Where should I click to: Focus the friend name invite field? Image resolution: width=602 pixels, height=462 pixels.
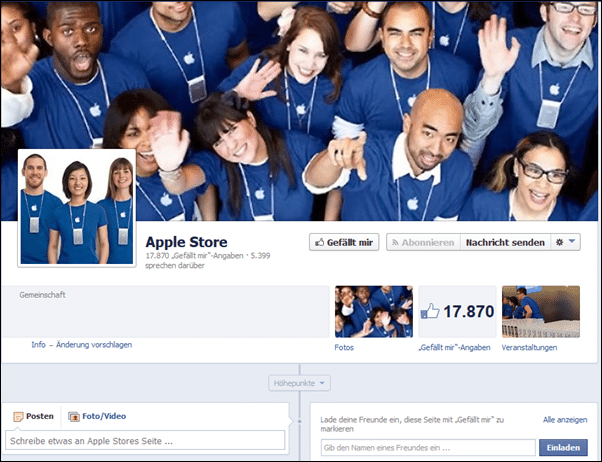pos(428,448)
